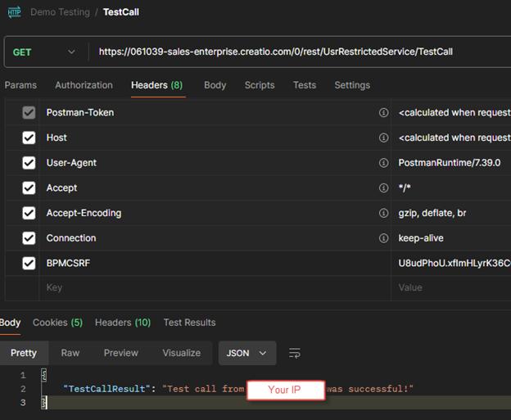511x420 pixels.
Task: Click the HTTP request type icon
Action: click(14, 12)
